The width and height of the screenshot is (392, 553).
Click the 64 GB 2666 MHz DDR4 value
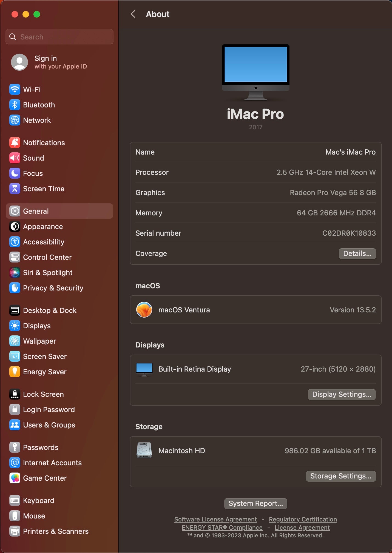click(336, 213)
